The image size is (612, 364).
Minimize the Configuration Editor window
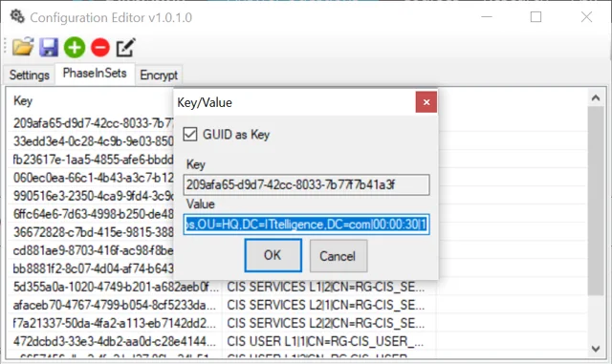click(x=487, y=17)
